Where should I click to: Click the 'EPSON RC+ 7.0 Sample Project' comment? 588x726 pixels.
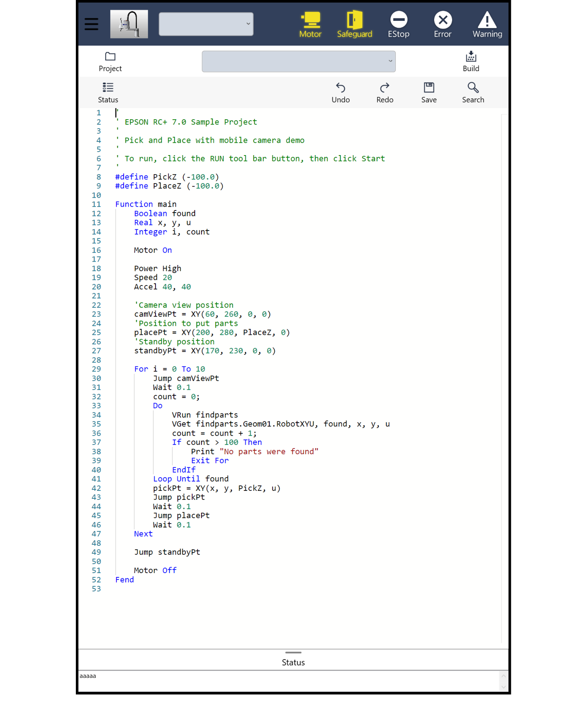coord(191,122)
